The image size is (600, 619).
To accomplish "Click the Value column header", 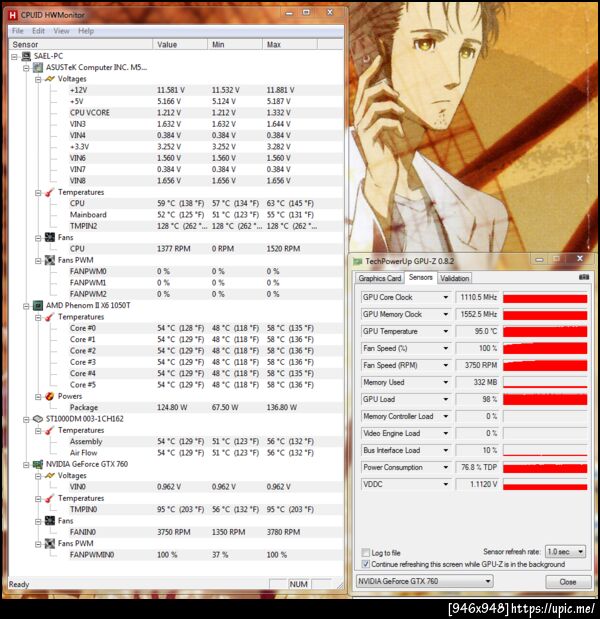I will point(180,45).
